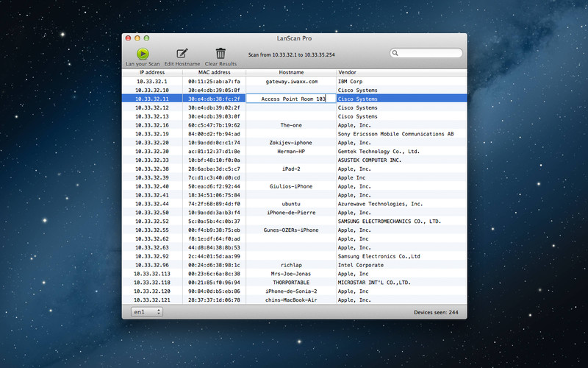
Task: Select IP address 10.33.32.12
Action: (152, 107)
